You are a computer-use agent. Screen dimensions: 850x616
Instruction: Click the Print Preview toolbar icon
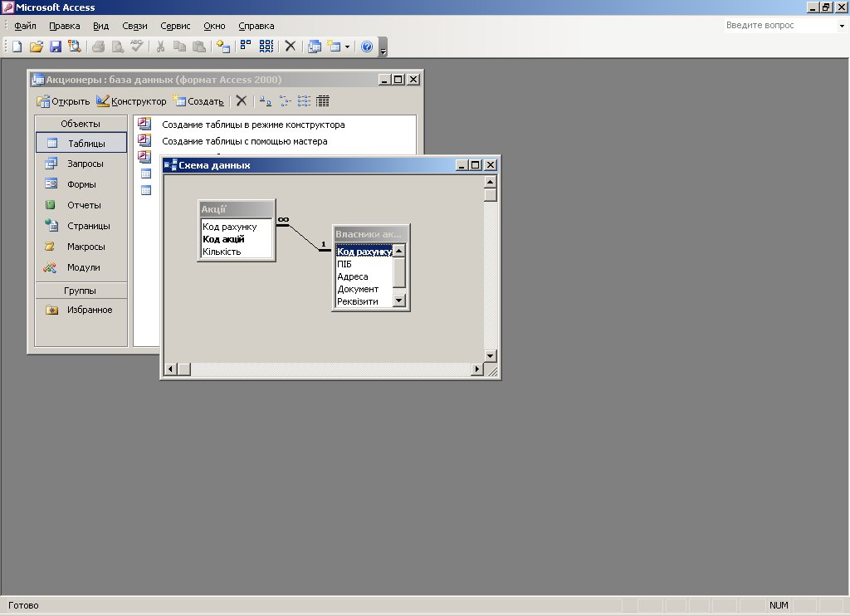(x=118, y=46)
